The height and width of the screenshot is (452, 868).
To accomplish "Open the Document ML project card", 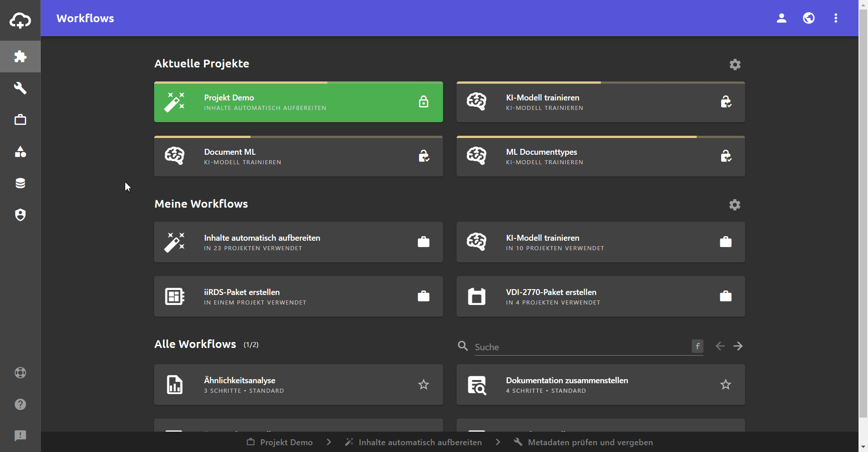I will pyautogui.click(x=298, y=156).
